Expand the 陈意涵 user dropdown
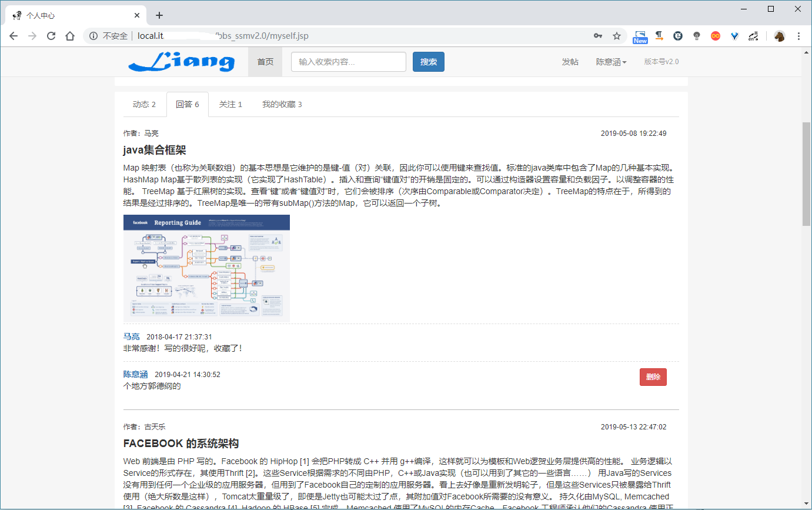812x510 pixels. point(611,62)
